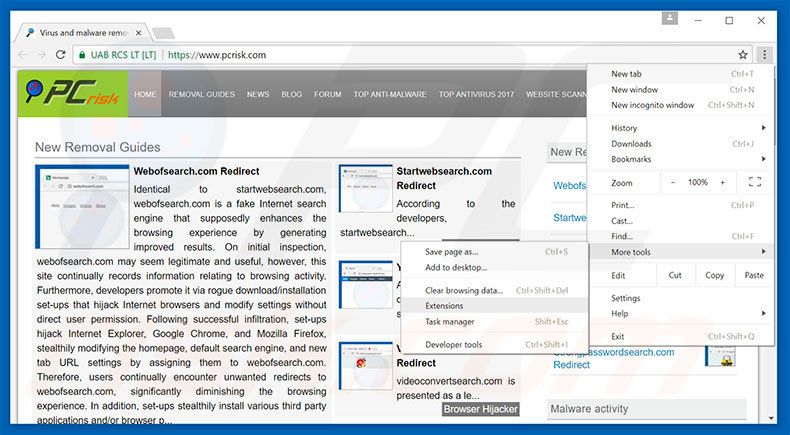Open Extensions from More tools submenu
The height and width of the screenshot is (435, 790).
495,306
